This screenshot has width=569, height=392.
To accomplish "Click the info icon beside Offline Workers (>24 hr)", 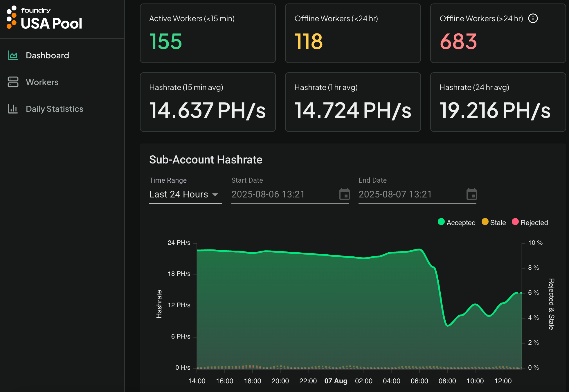I will click(533, 19).
